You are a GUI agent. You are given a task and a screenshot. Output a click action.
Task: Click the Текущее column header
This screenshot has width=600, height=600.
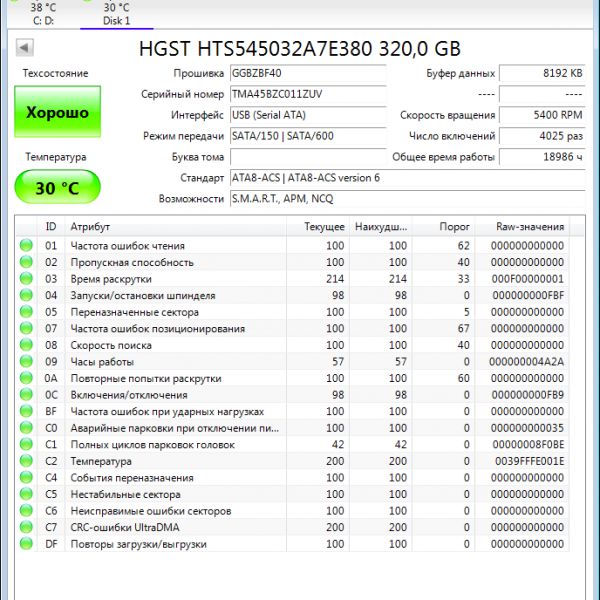318,227
